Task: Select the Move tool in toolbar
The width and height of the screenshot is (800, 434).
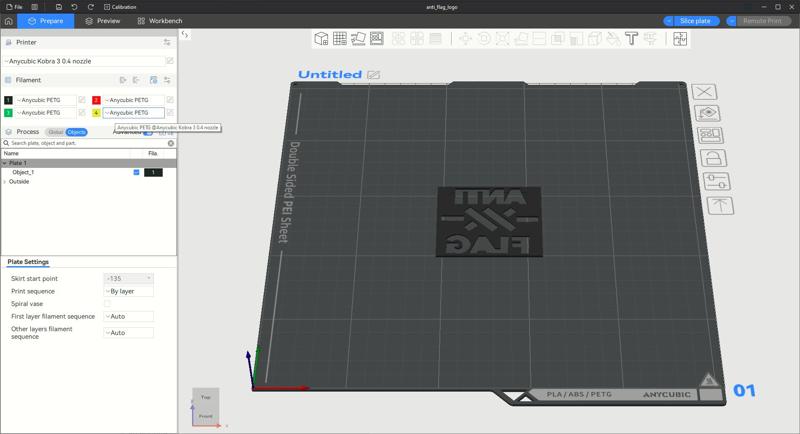Action: pyautogui.click(x=465, y=39)
